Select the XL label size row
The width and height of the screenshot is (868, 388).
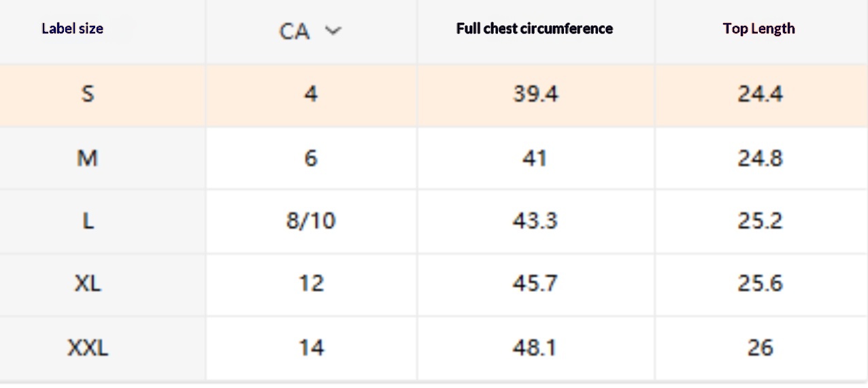pyautogui.click(x=88, y=284)
